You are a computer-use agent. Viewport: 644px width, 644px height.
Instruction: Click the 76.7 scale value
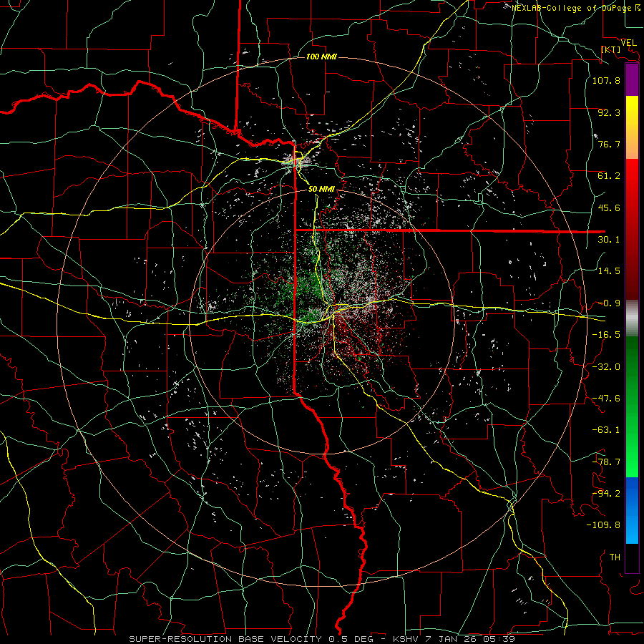609,144
